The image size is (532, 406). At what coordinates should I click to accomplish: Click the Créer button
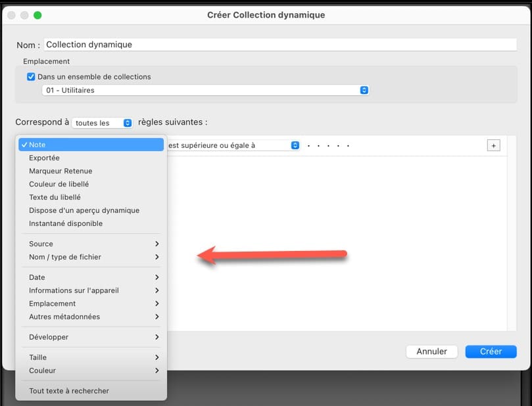[x=491, y=351]
